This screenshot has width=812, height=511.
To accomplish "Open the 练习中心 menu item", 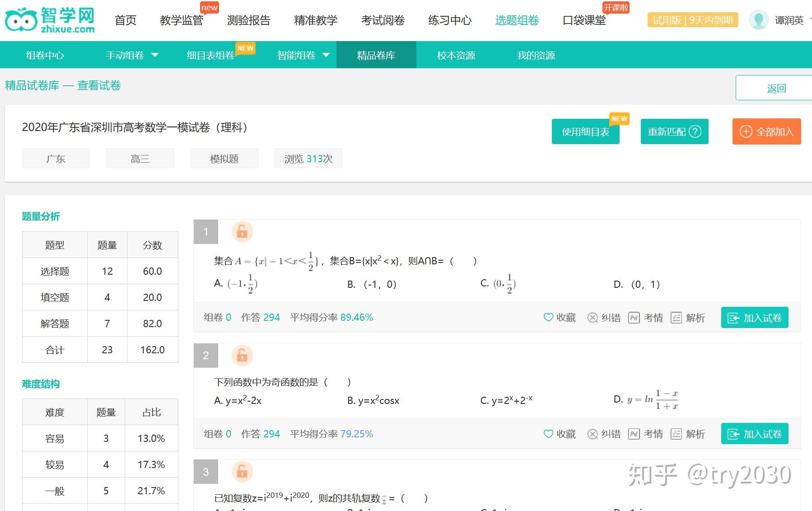I will 449,20.
